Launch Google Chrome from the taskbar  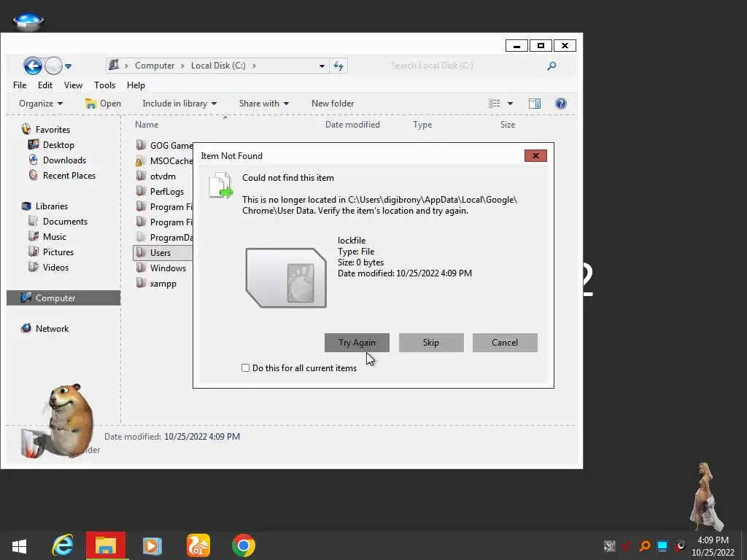[x=244, y=545]
